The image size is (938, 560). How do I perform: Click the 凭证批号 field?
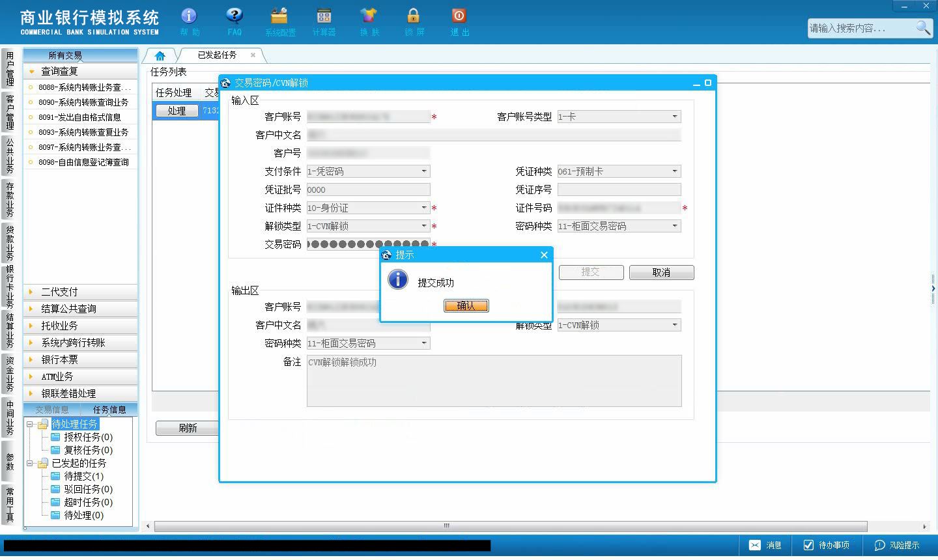click(368, 189)
